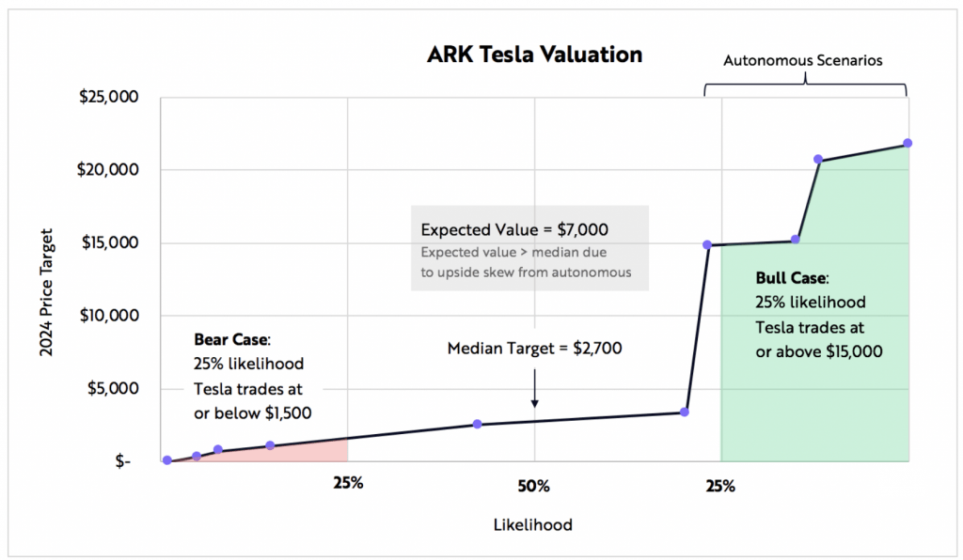
Task: Select the topmost purple data point near $22,000
Action: (908, 143)
